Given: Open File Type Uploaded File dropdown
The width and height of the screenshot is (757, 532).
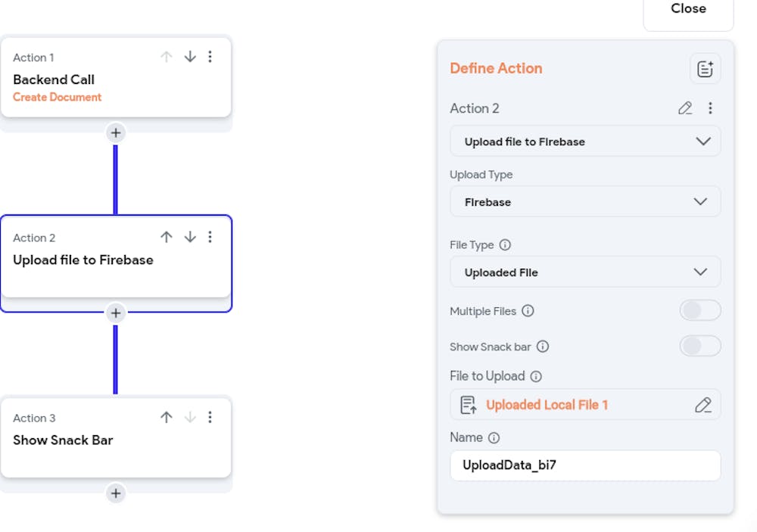Looking at the screenshot, I should [585, 272].
